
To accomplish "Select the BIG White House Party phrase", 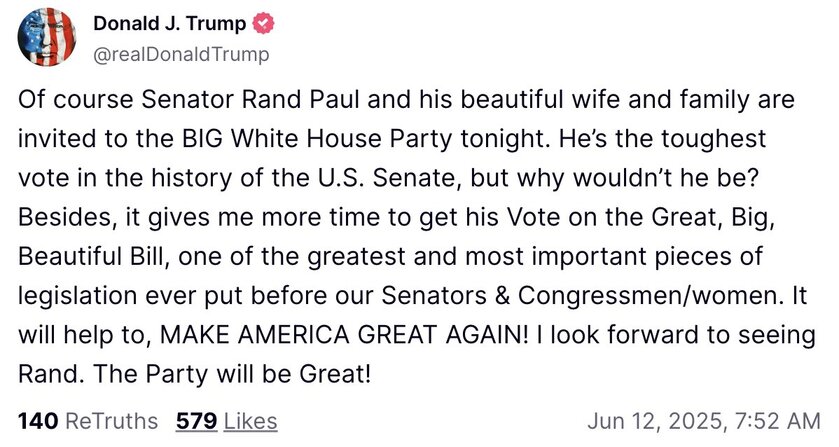I will pos(317,139).
